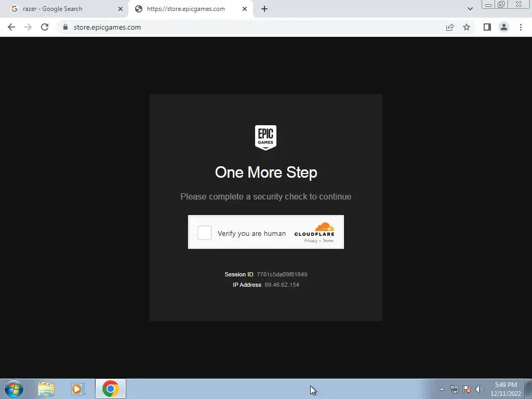Screen dimensions: 532x399
Task: Open the Windows Start menu
Action: click(x=14, y=389)
